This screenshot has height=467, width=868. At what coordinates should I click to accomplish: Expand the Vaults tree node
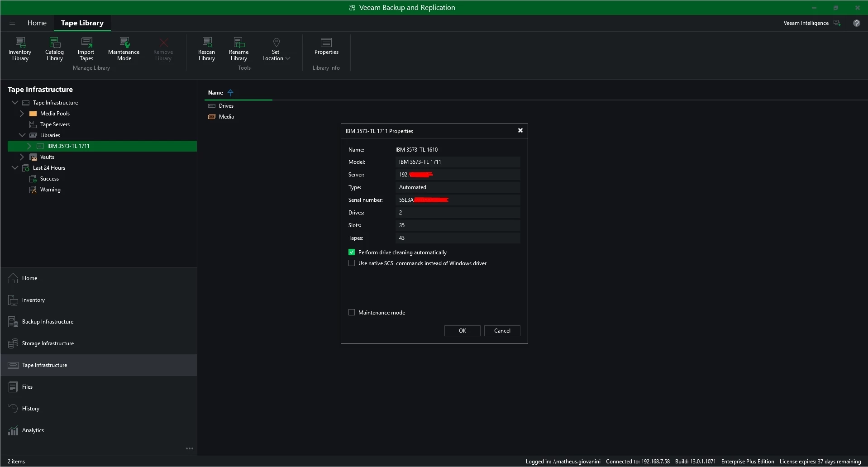[22, 157]
